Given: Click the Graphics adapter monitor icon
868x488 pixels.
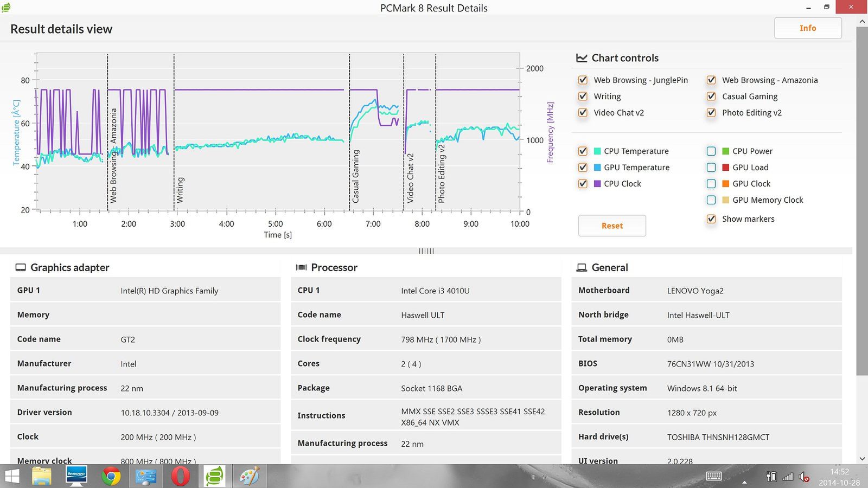Looking at the screenshot, I should [21, 267].
